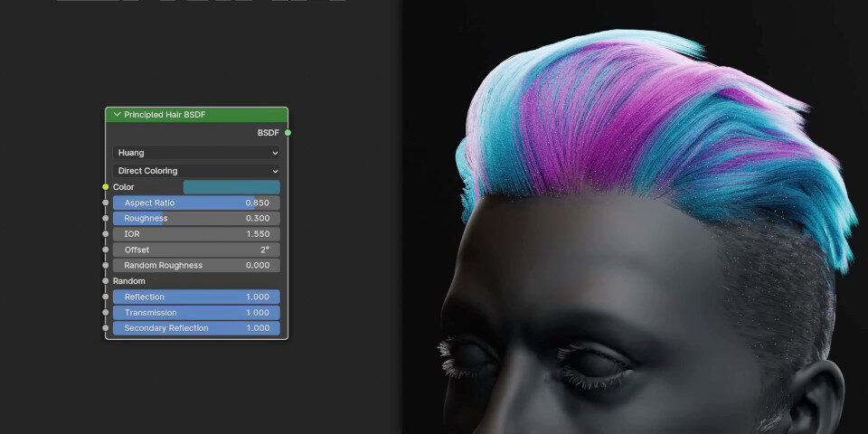The height and width of the screenshot is (434, 868).
Task: Click the Random Roughness value field
Action: coord(196,266)
